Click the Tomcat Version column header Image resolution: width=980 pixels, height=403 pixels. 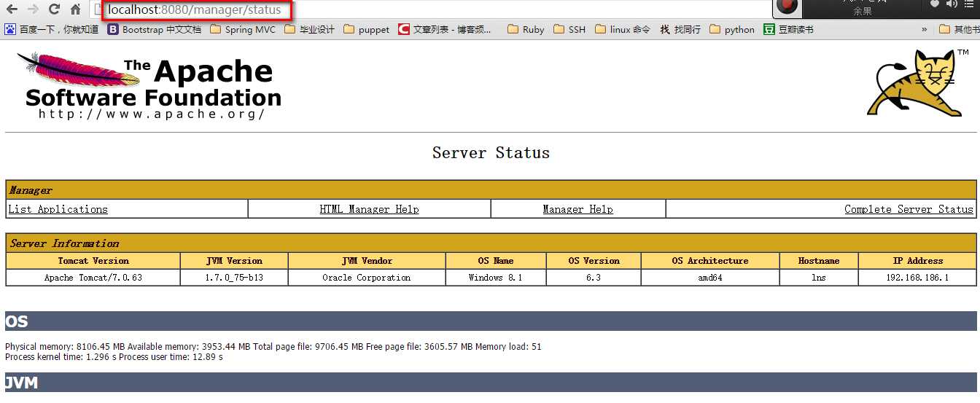(x=93, y=261)
